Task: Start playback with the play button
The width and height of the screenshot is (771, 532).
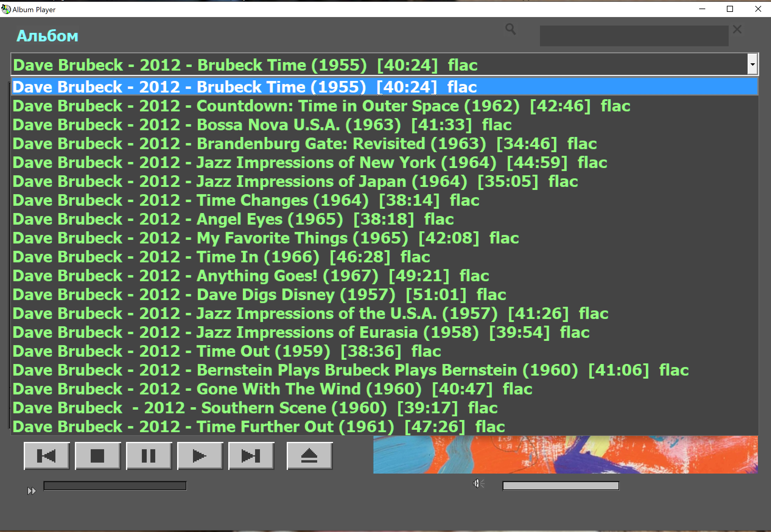Action: click(x=200, y=456)
